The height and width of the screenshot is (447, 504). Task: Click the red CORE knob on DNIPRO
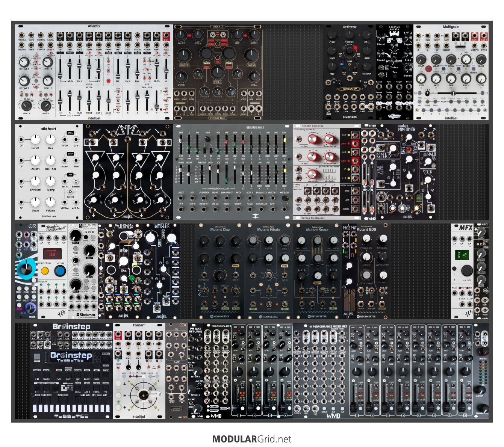[350, 50]
